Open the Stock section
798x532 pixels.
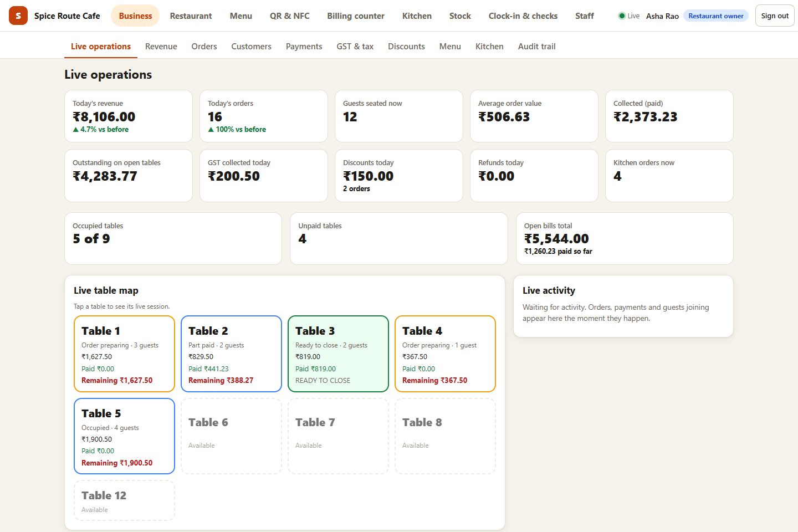point(460,16)
